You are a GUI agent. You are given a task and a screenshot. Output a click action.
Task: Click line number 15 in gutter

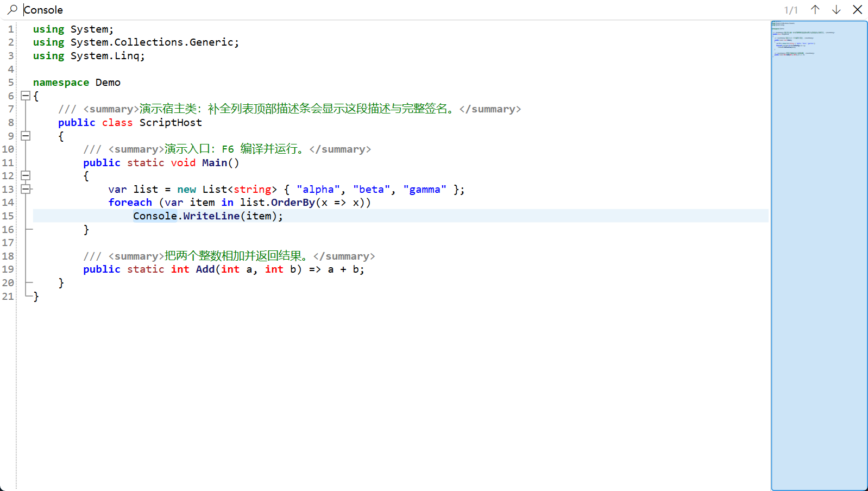pos(8,216)
